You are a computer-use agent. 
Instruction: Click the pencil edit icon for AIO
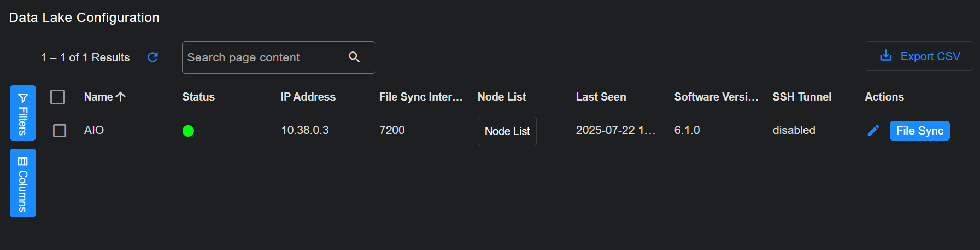pos(873,131)
